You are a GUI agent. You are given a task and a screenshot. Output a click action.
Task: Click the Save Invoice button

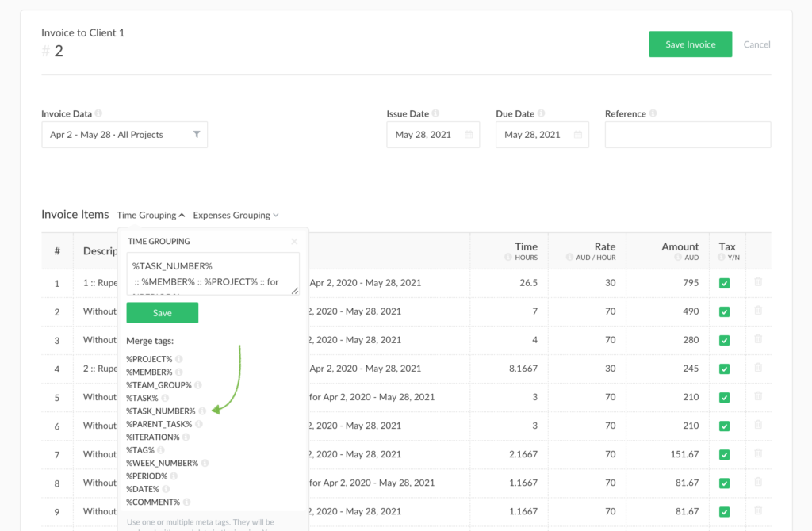pos(690,44)
